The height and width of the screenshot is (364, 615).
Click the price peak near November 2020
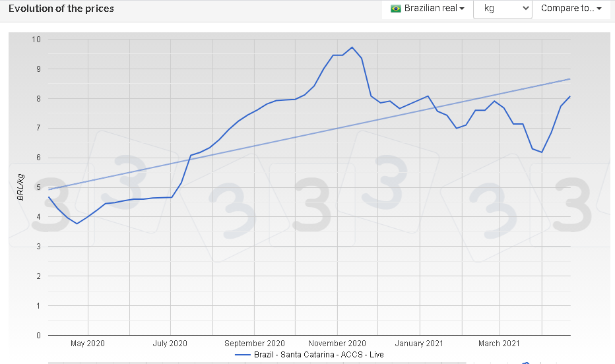pyautogui.click(x=352, y=47)
